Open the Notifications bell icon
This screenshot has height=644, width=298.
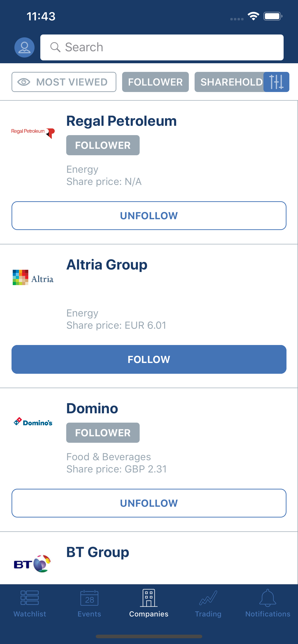click(x=268, y=598)
